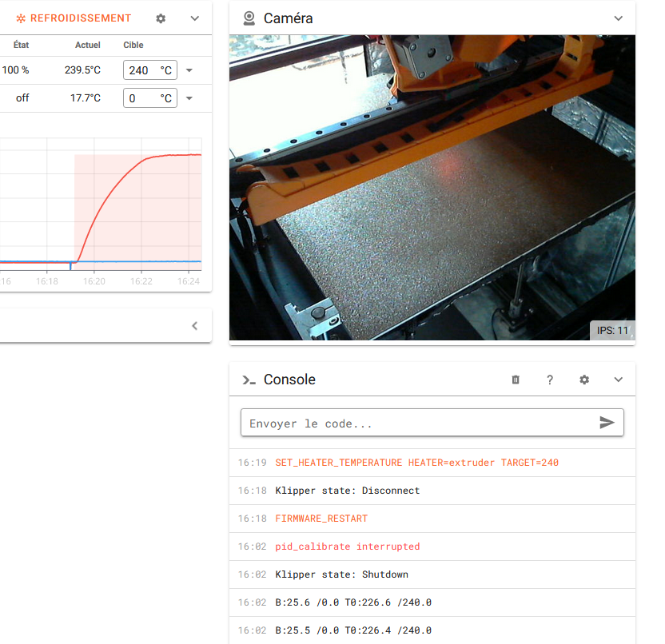Focus the Envoyer le code input field
The image size is (665, 644).
point(432,423)
